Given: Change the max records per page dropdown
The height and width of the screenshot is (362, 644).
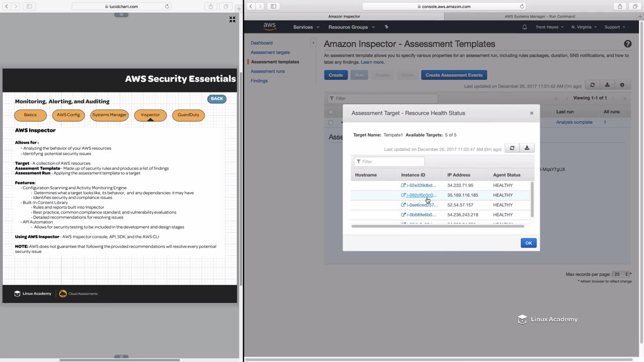Looking at the screenshot, I should pos(621,275).
